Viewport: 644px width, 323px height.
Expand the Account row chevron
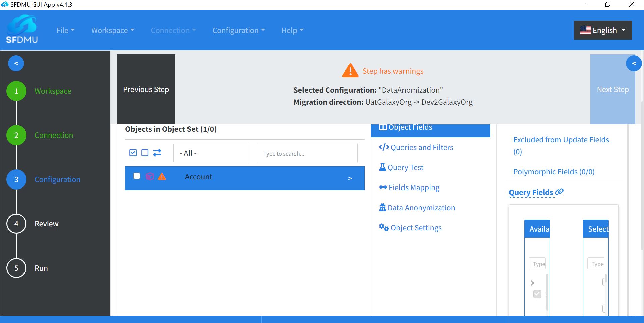click(x=350, y=178)
